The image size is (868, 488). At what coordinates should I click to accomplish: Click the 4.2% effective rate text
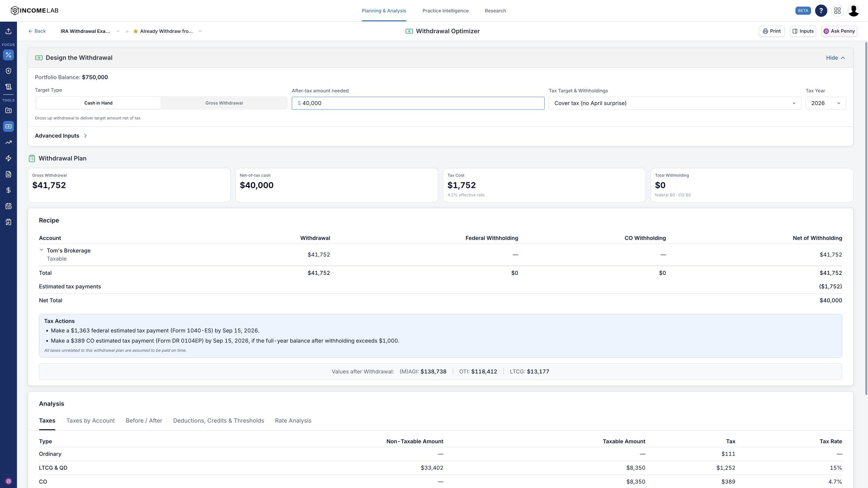[x=466, y=195]
